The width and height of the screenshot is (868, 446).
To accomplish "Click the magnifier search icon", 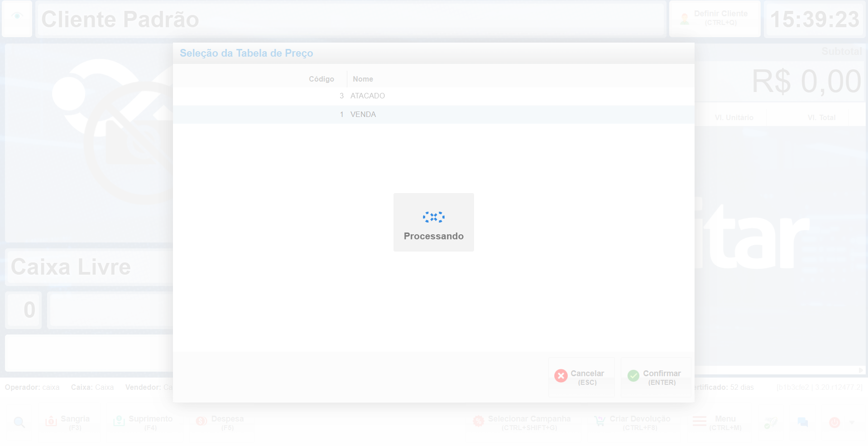I will coord(19,422).
